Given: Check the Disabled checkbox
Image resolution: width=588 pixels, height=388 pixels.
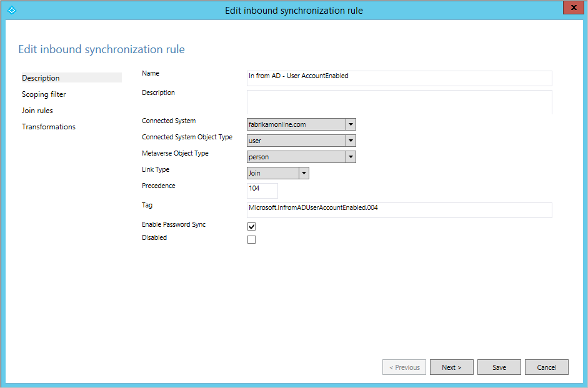Looking at the screenshot, I should 252,239.
